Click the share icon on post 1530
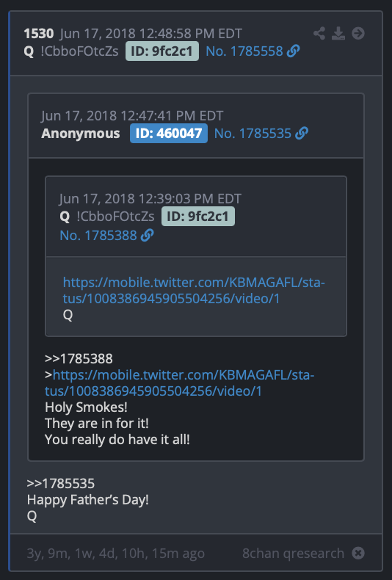This screenshot has height=580, width=392. (319, 33)
